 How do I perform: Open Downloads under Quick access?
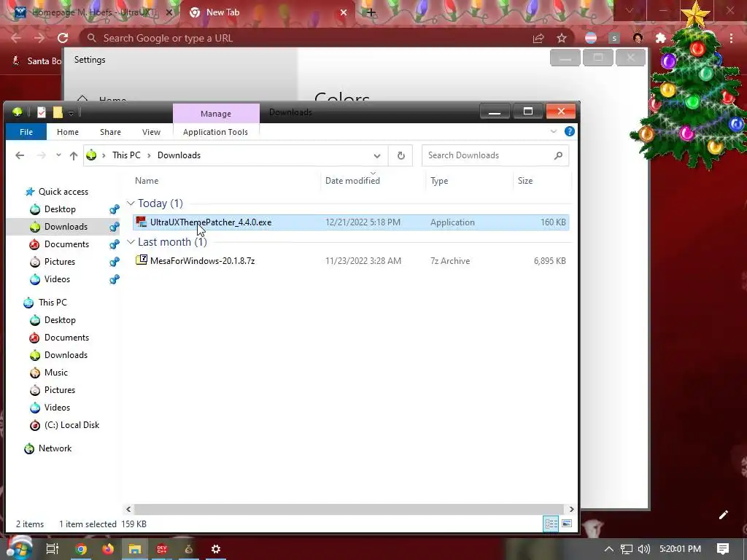(66, 227)
